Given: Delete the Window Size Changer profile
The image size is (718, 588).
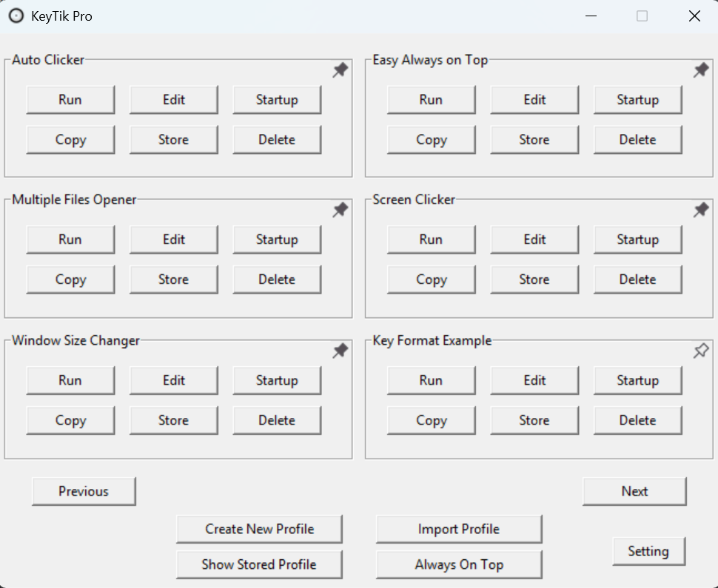Looking at the screenshot, I should [x=277, y=421].
